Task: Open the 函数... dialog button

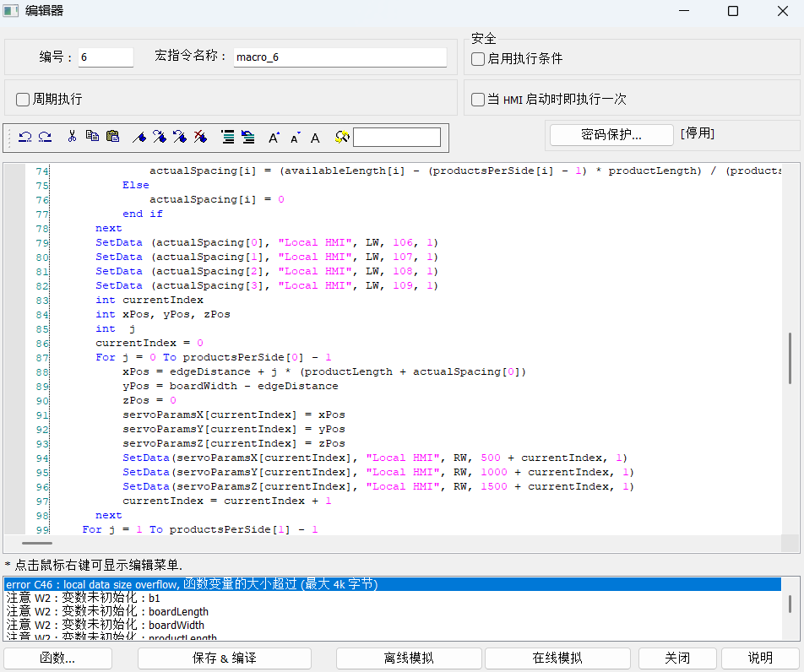Action: pos(57,658)
